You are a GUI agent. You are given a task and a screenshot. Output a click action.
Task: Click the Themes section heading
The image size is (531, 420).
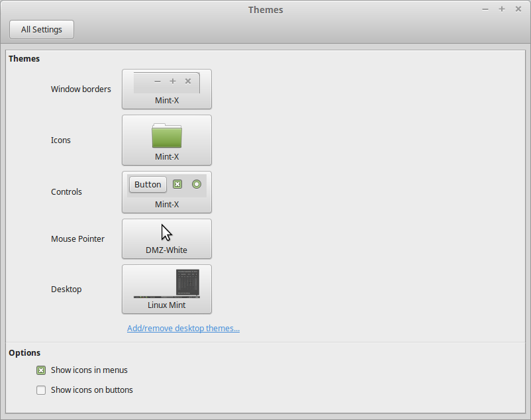coord(24,58)
